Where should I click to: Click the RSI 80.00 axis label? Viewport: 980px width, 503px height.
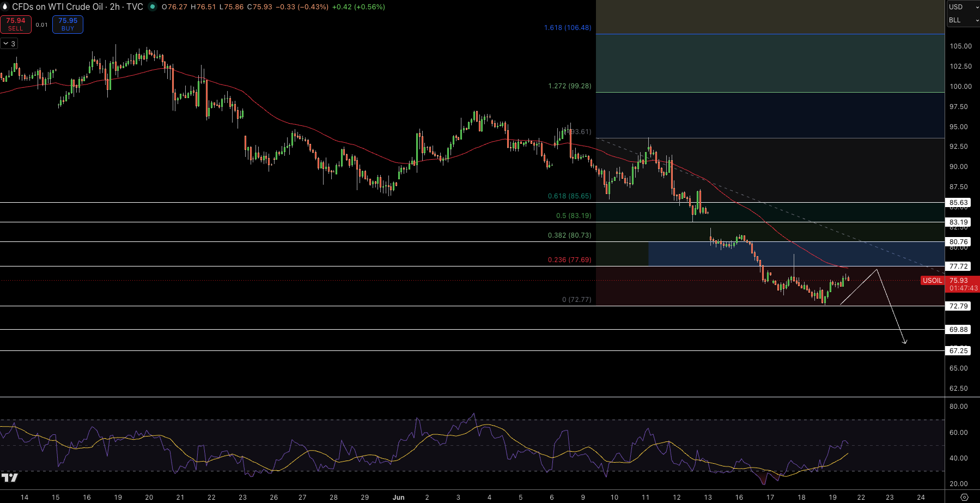tap(959, 407)
